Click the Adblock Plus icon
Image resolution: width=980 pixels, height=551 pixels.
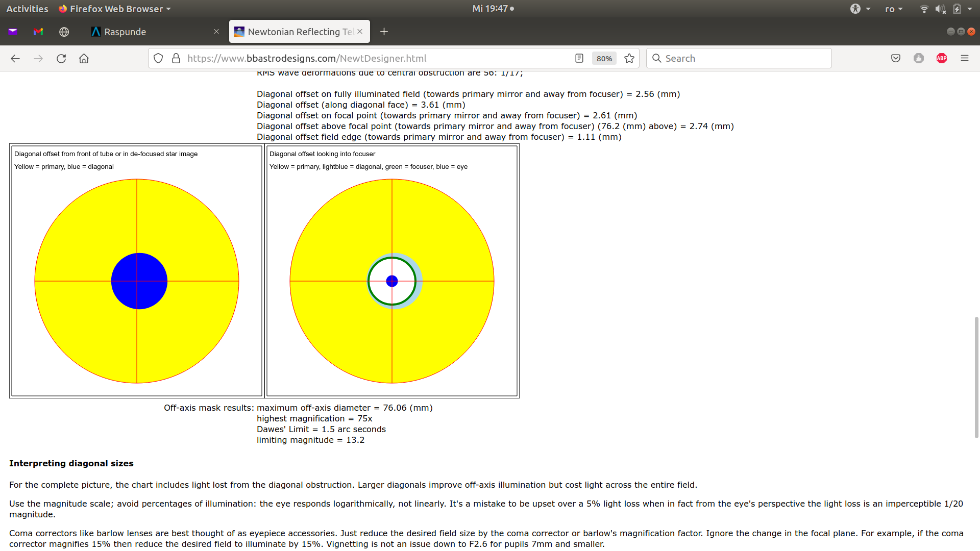(x=942, y=58)
